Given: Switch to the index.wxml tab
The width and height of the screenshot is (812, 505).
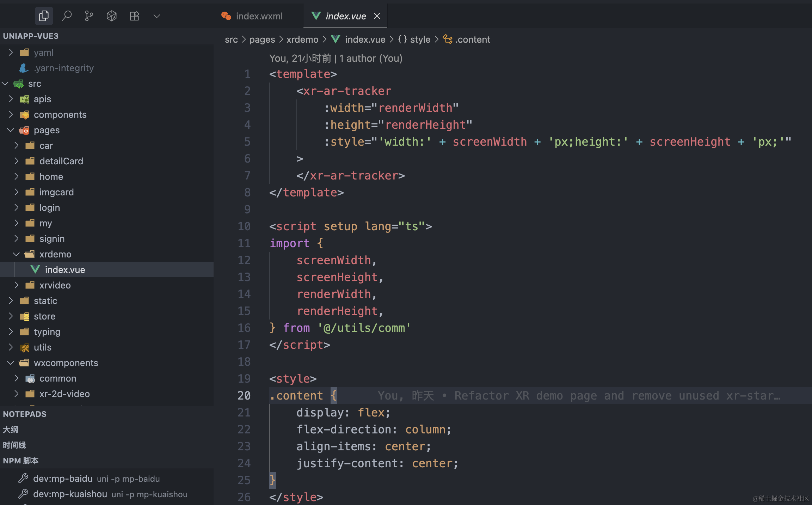Looking at the screenshot, I should pyautogui.click(x=259, y=16).
